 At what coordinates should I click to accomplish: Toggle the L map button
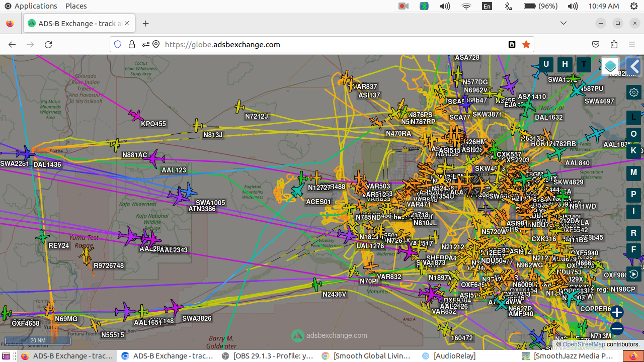point(634,117)
